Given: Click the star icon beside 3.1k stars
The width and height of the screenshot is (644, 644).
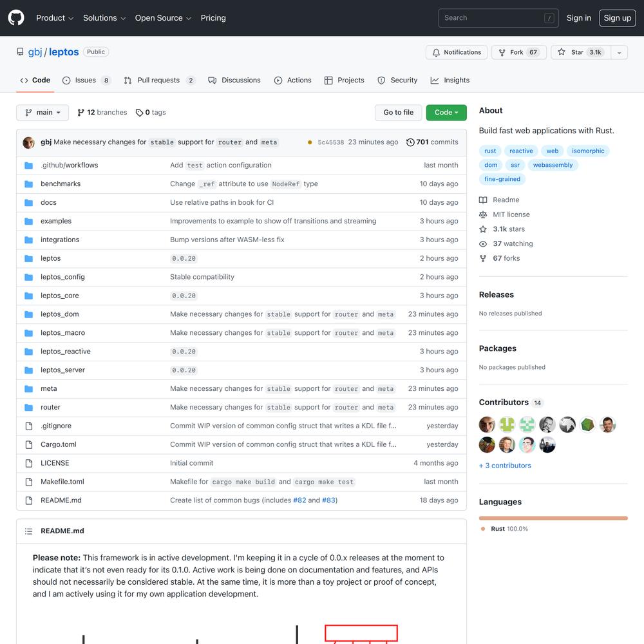Looking at the screenshot, I should 483,229.
